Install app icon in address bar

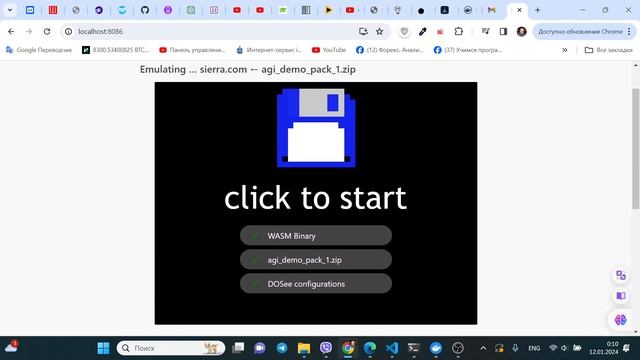pyautogui.click(x=363, y=31)
